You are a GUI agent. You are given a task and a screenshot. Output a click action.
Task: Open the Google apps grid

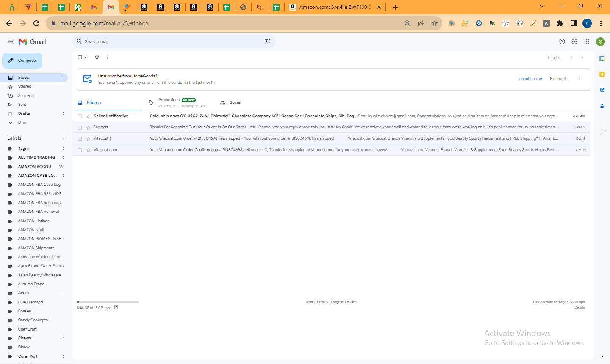coord(587,41)
